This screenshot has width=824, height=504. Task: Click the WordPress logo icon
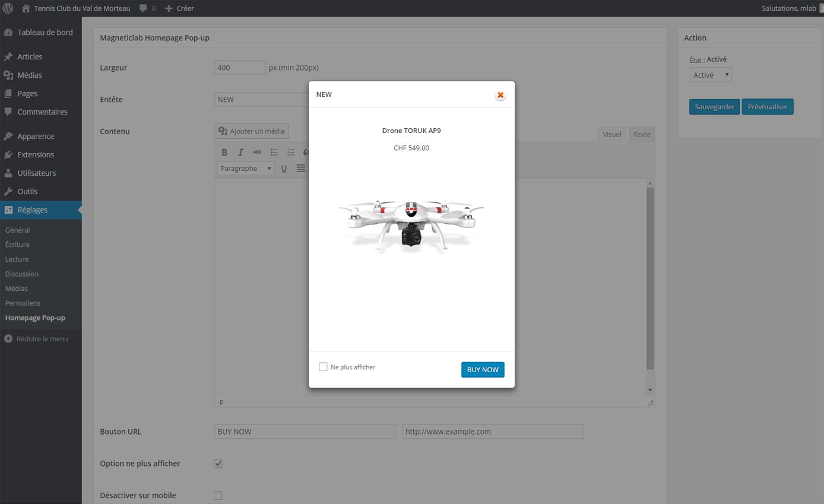(x=8, y=8)
